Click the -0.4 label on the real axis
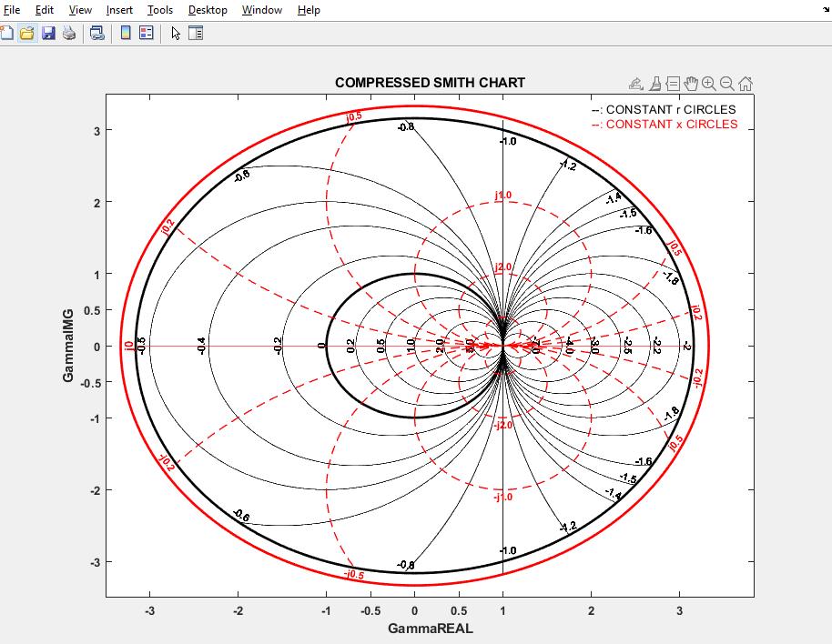 pyautogui.click(x=200, y=346)
